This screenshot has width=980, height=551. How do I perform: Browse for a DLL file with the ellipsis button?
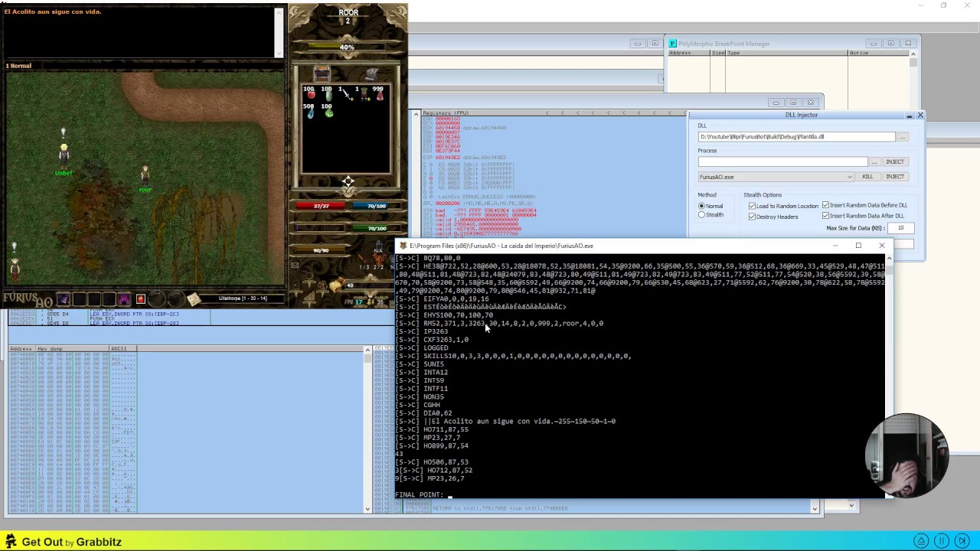[x=902, y=137]
